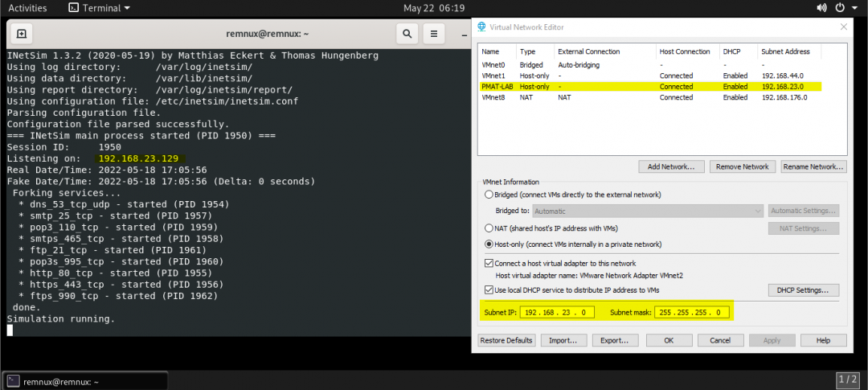Click the Export button
The image size is (868, 390).
tap(615, 340)
